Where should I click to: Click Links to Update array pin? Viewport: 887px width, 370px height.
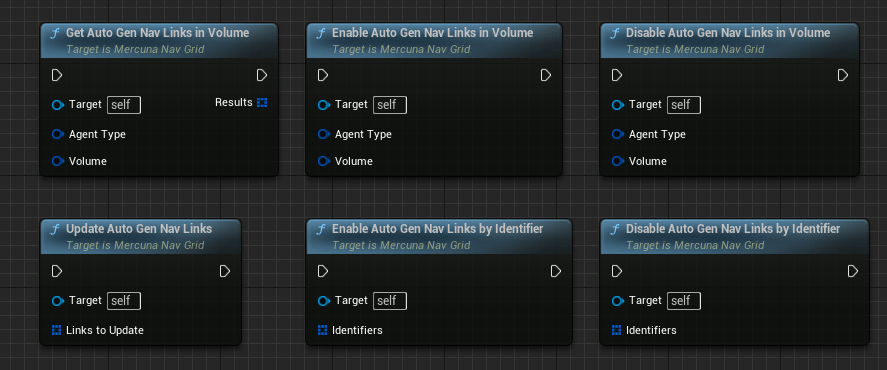[x=57, y=330]
